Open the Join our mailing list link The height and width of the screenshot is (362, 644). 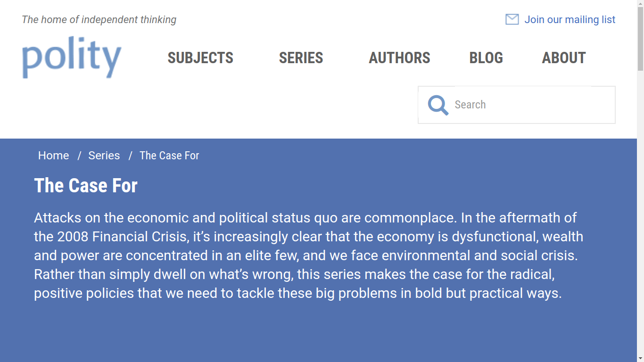click(x=570, y=19)
